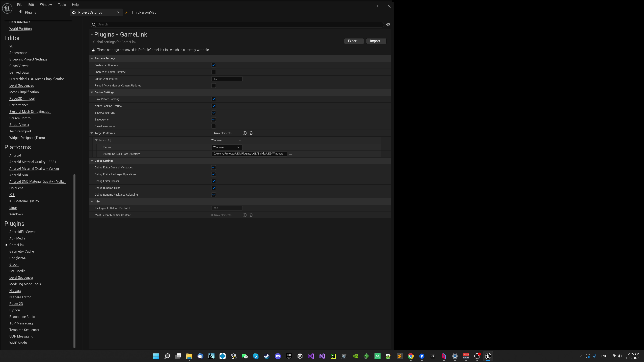Collapse the Plugins - GameLink header

pos(92,35)
